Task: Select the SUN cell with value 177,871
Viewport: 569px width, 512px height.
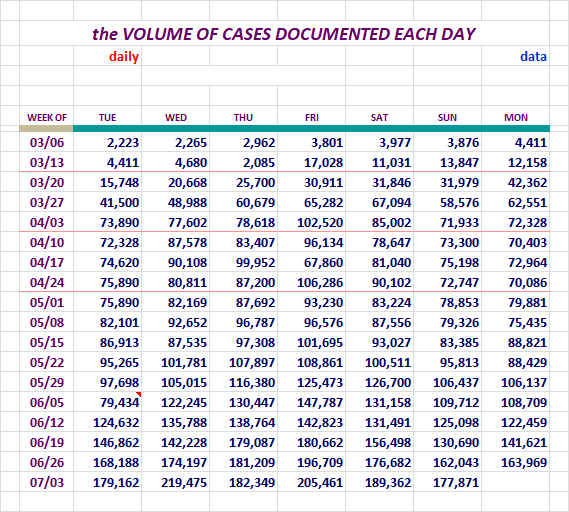Action: click(447, 483)
